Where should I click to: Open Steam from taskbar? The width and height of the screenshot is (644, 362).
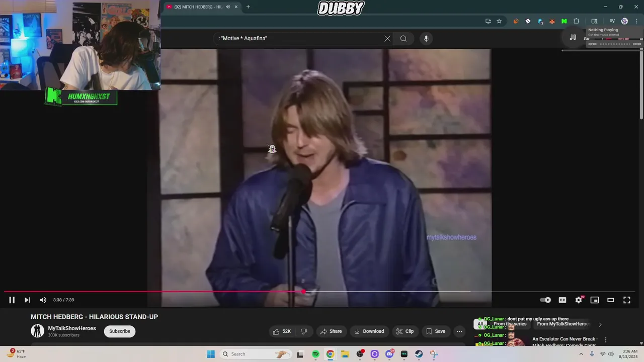419,354
